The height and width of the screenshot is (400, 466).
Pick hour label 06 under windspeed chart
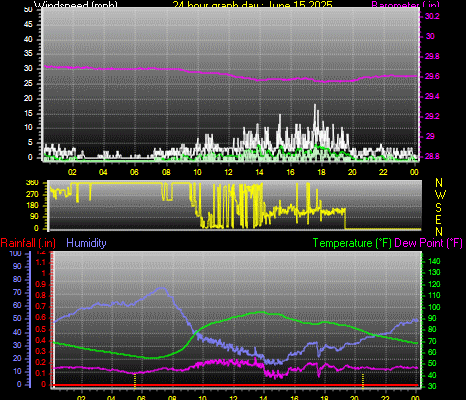134,172
